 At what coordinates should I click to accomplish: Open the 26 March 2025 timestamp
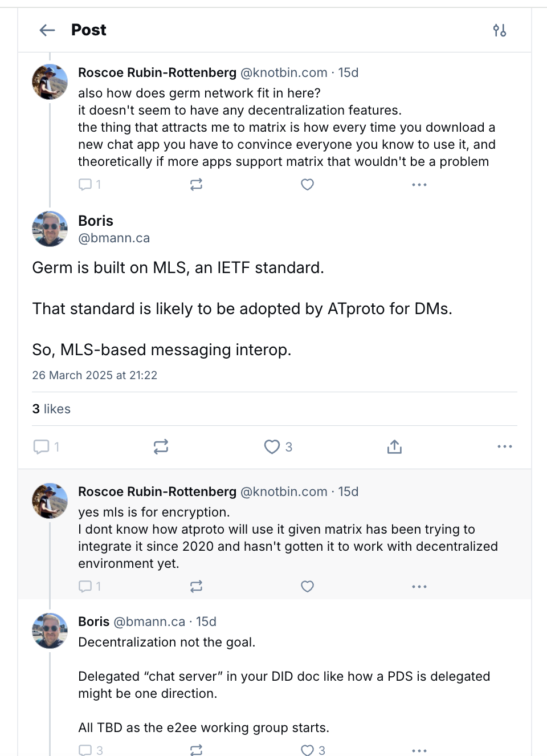(95, 375)
